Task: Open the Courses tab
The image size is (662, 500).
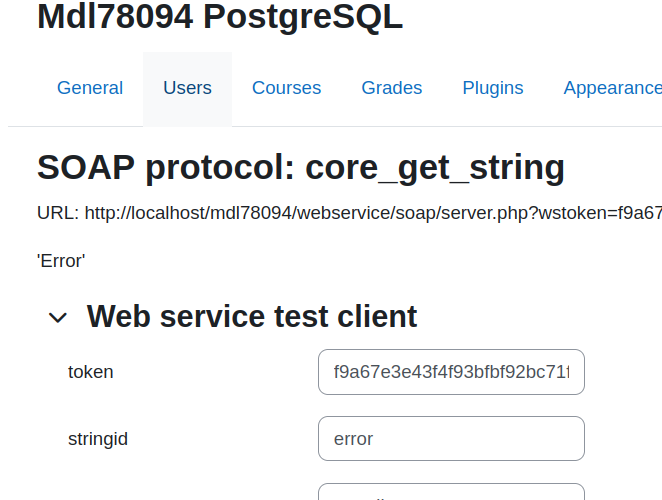Action: [x=287, y=88]
